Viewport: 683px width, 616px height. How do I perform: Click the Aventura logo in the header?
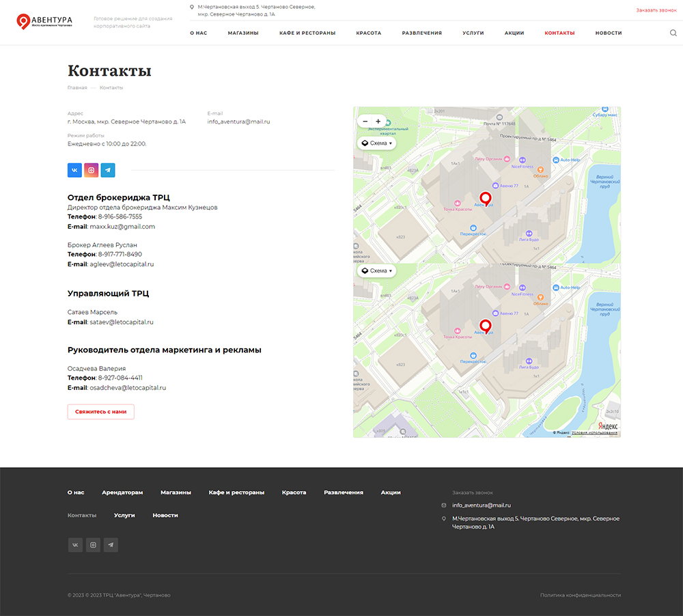tap(44, 21)
